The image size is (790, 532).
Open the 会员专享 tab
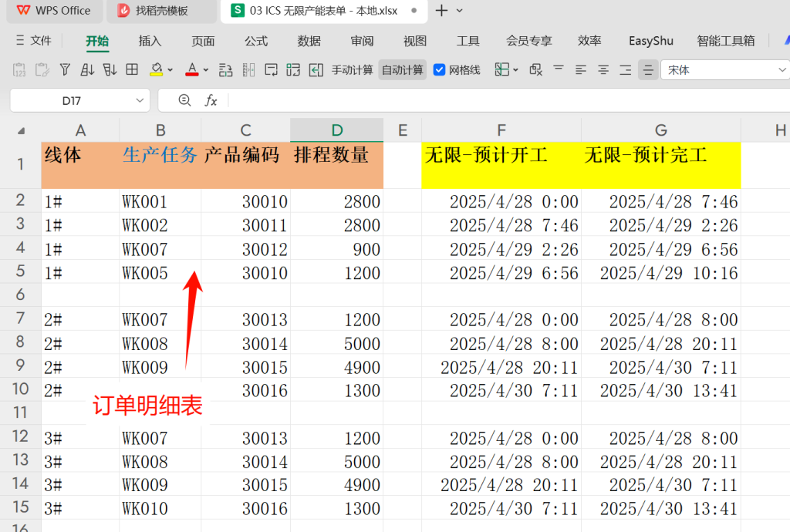coord(529,41)
